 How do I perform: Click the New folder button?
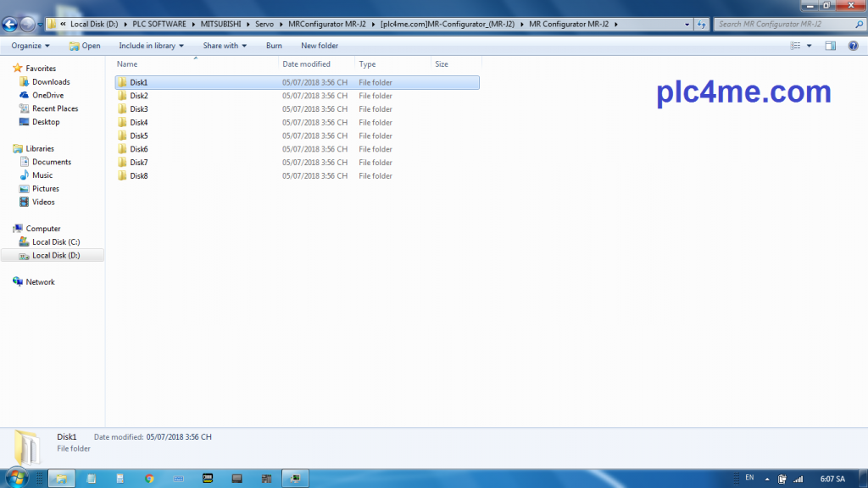[x=320, y=46]
